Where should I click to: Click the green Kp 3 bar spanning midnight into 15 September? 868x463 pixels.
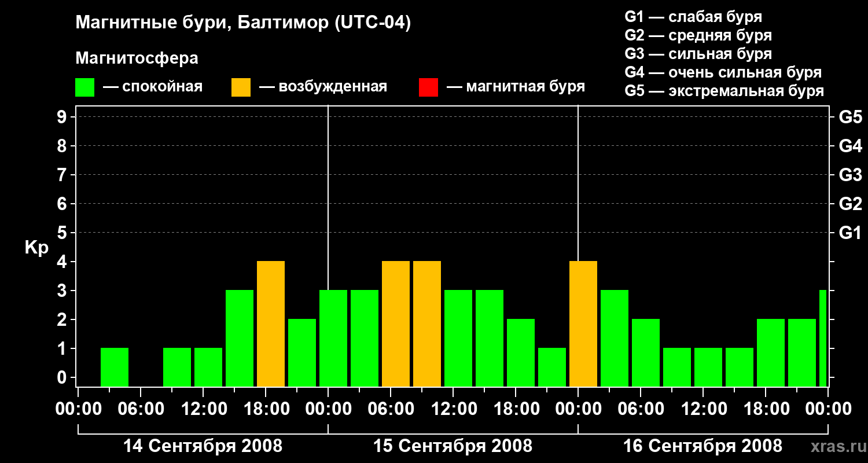pos(333,338)
